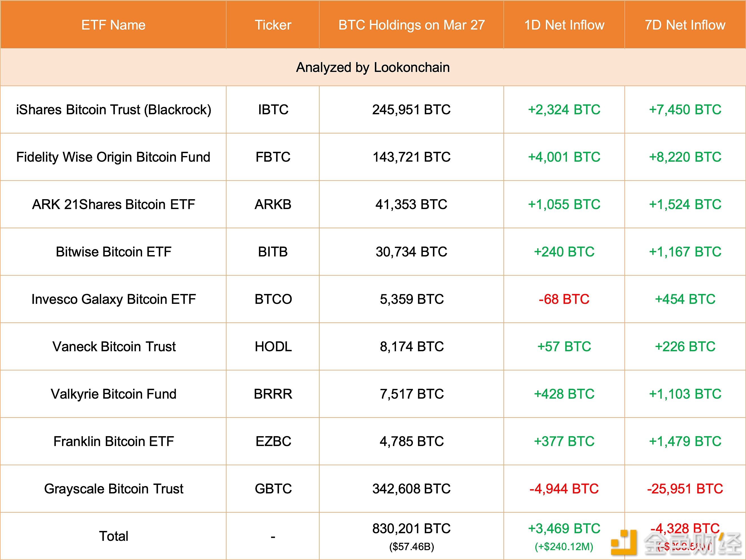The height and width of the screenshot is (560, 746).
Task: Click the BTC Holdings on Mar 27 header
Action: point(411,25)
